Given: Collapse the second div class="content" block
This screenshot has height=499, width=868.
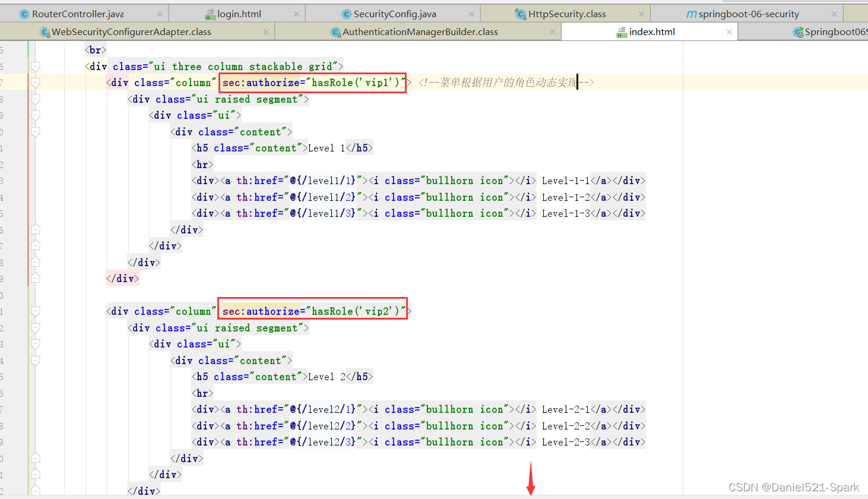Looking at the screenshot, I should click(35, 361).
